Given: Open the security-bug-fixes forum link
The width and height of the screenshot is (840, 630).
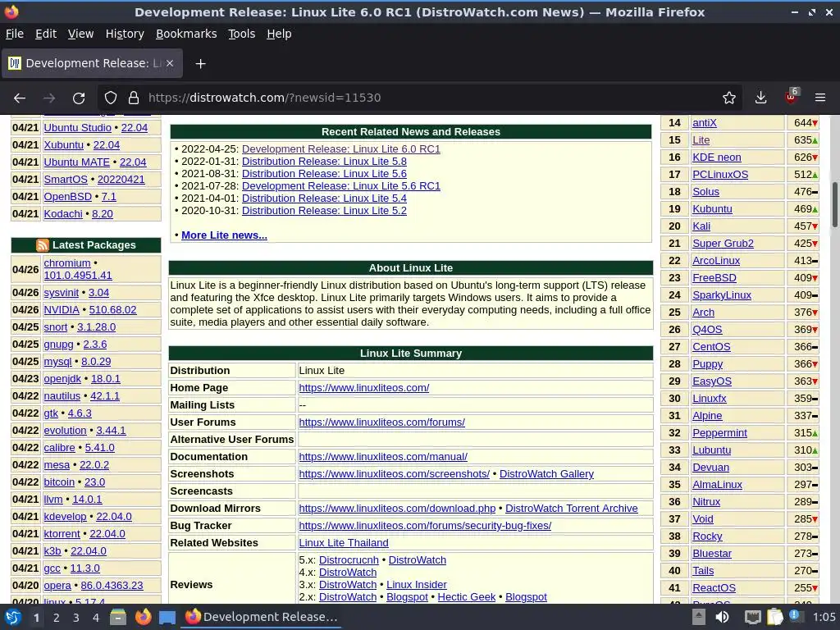Looking at the screenshot, I should tap(425, 526).
